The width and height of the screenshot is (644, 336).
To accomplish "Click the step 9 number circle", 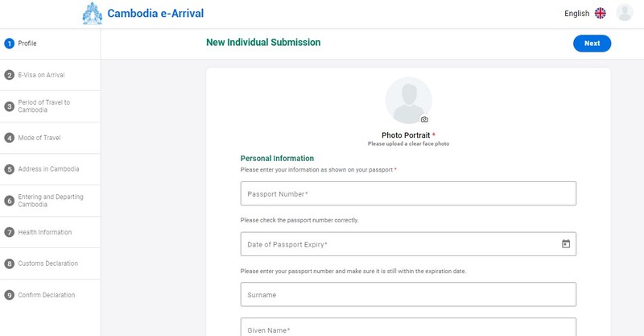I will click(9, 295).
